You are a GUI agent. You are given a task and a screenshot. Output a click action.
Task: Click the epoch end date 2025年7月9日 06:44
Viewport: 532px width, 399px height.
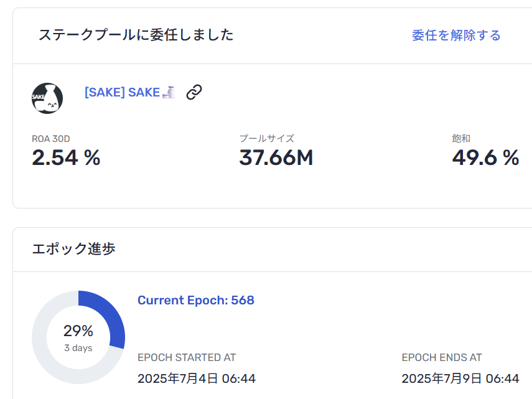coord(460,378)
